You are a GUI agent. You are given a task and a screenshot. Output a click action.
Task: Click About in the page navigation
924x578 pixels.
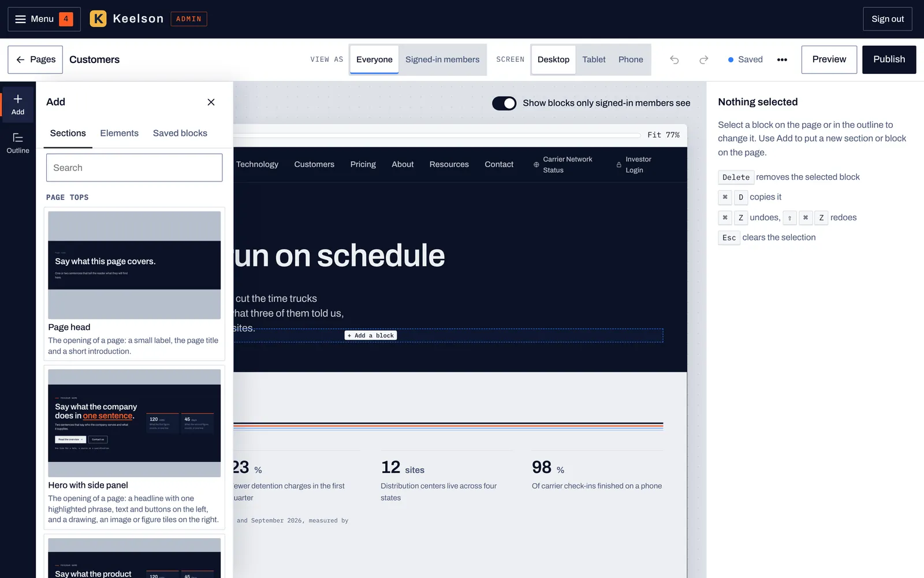pos(403,165)
